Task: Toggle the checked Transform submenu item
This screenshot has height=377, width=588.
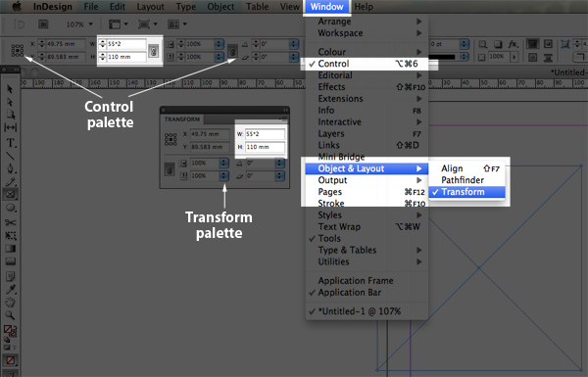Action: [x=466, y=192]
